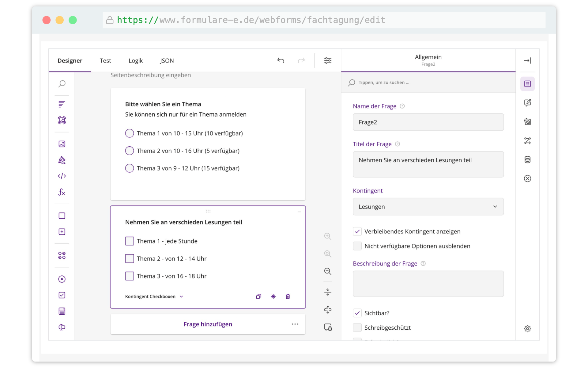
Task: Select radio option Thema 1 von 10 - 15 Uhr
Action: coord(130,133)
